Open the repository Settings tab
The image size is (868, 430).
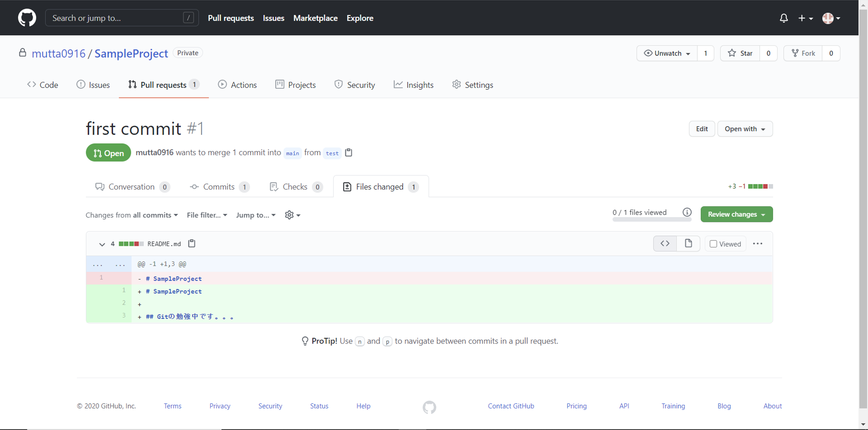pos(473,85)
